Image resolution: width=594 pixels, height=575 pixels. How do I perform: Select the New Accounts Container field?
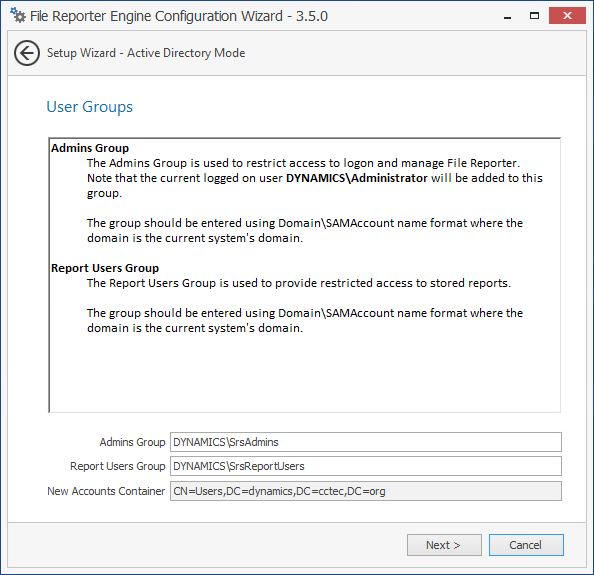click(366, 491)
